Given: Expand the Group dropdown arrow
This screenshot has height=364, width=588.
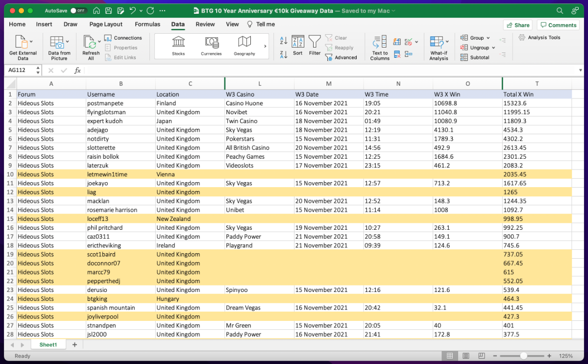Looking at the screenshot, I should click(x=489, y=38).
